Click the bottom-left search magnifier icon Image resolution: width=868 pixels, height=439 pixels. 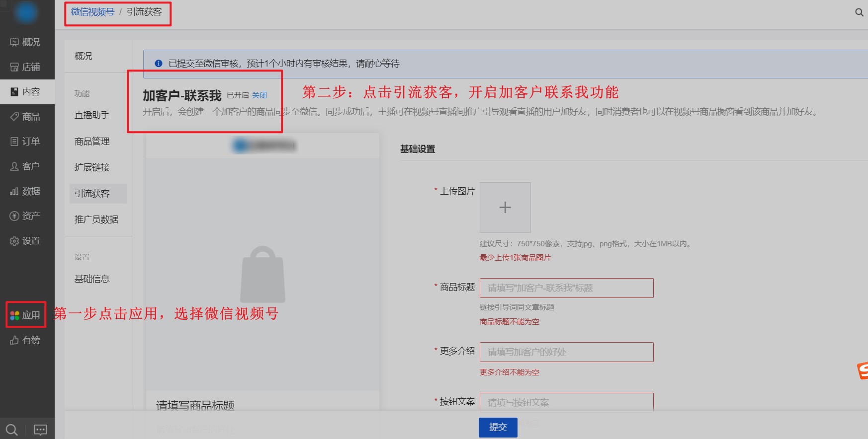[x=12, y=430]
